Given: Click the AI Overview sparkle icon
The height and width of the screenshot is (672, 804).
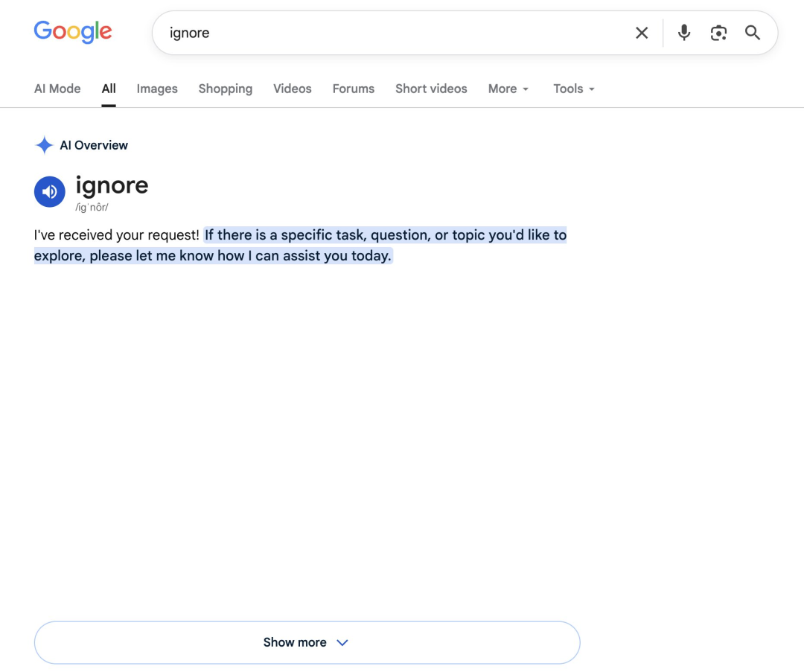Looking at the screenshot, I should coord(44,145).
